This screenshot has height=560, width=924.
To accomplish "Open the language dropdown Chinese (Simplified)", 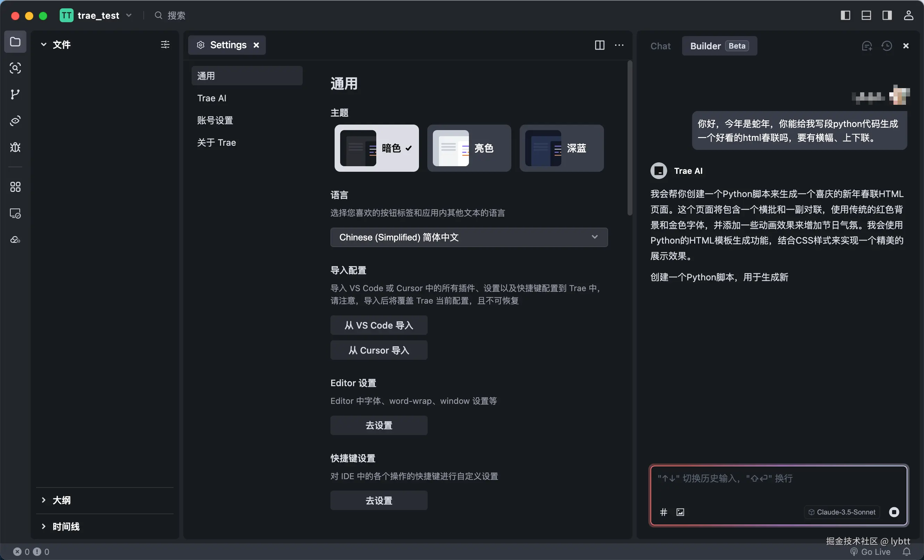I will tap(469, 237).
